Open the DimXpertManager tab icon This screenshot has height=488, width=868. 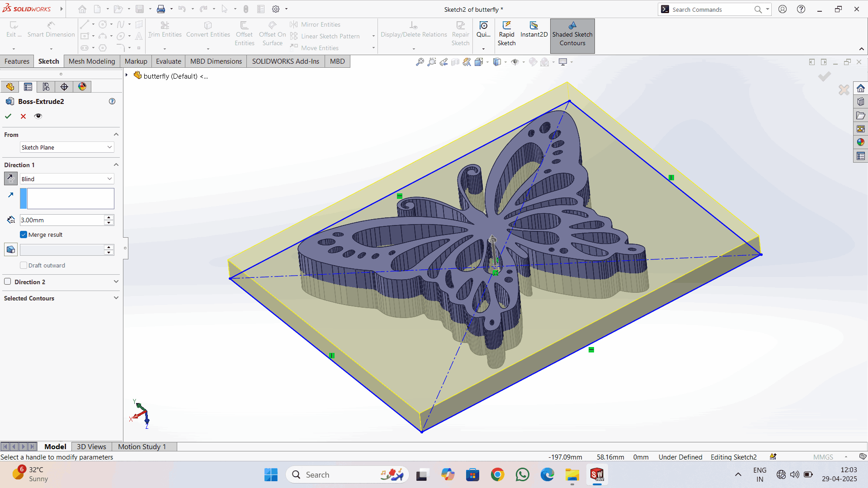point(64,87)
